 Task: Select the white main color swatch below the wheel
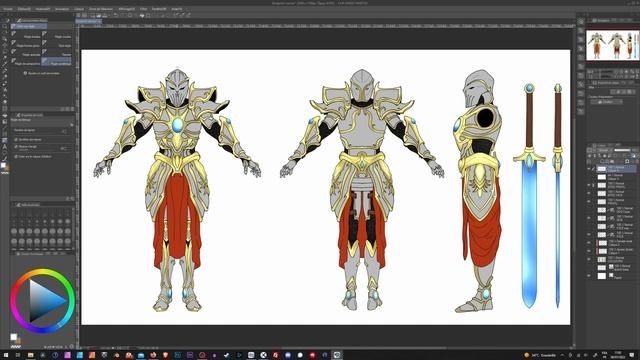pos(13,337)
